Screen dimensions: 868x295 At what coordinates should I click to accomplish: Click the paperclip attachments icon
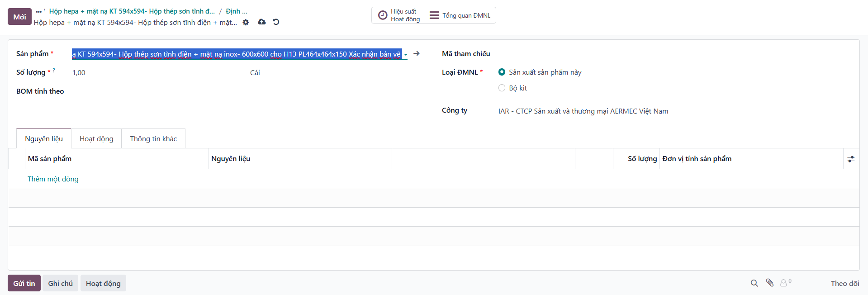coord(770,283)
